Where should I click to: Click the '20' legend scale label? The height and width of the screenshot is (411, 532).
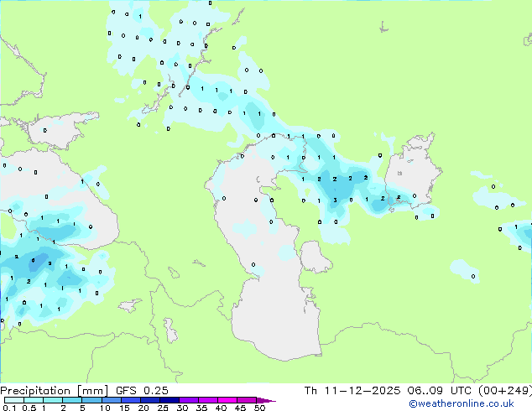[x=143, y=408]
